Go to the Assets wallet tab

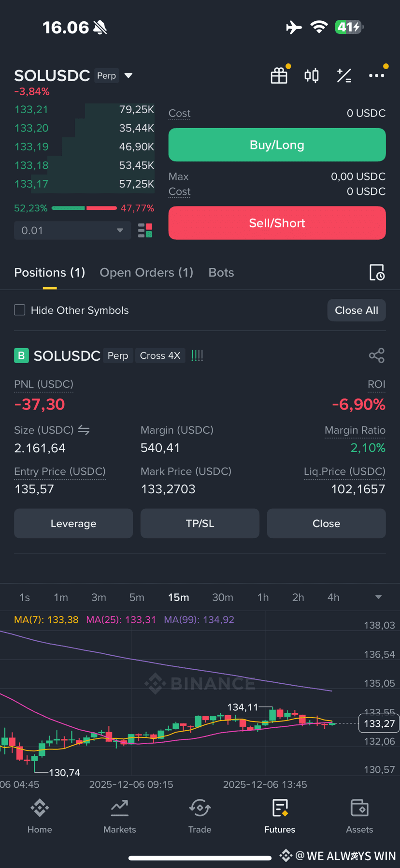coord(359,816)
